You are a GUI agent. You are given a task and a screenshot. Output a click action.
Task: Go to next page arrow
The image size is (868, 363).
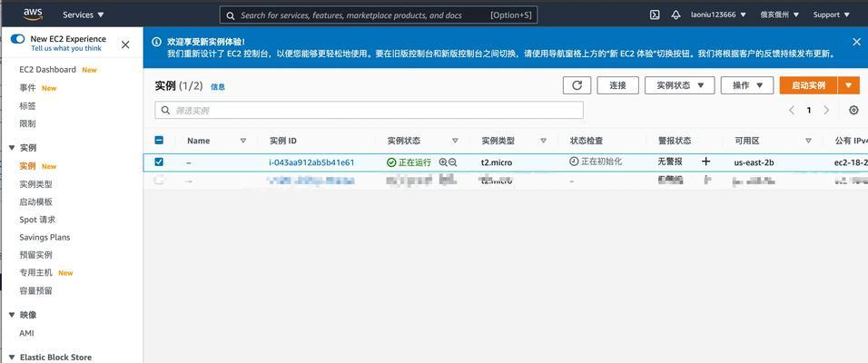coord(826,110)
